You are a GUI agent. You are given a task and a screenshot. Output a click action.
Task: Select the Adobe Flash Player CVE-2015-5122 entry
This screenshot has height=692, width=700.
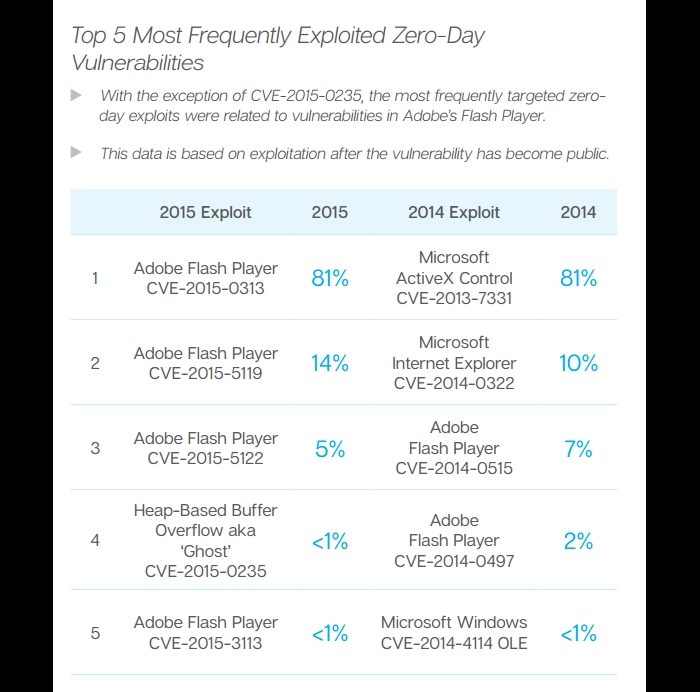tap(205, 448)
